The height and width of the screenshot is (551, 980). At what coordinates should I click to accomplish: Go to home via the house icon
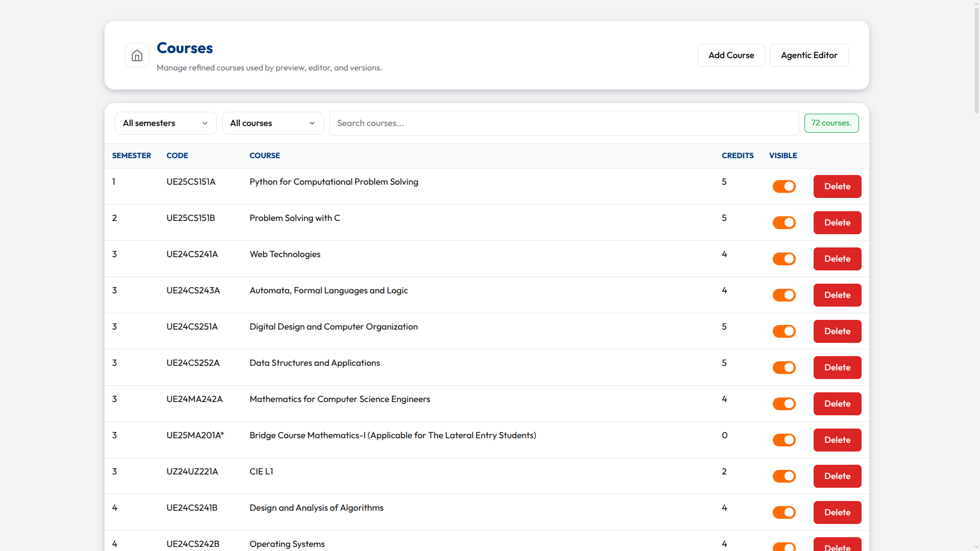click(x=137, y=55)
